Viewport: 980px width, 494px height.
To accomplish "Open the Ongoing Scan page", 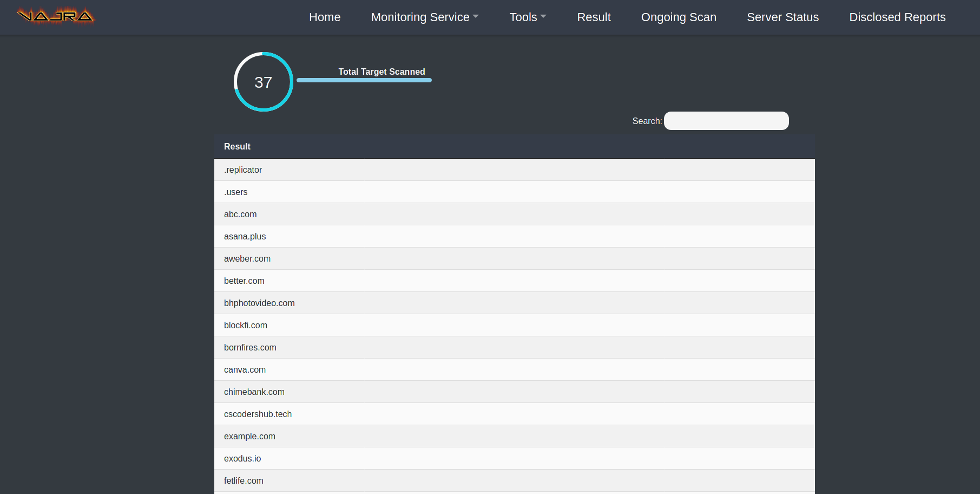I will [x=679, y=17].
